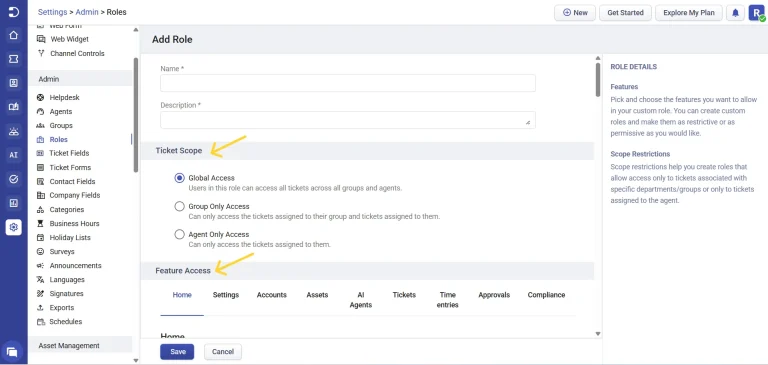Open the AI icon in left rail

tap(14, 155)
